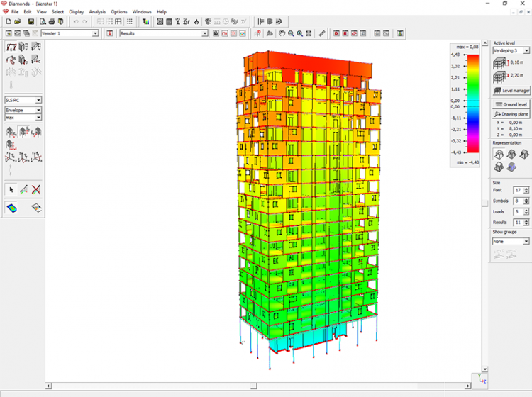Viewport: 532px width, 397px height.
Task: Open the Verdieping 3 active level dropdown
Action: pos(526,51)
